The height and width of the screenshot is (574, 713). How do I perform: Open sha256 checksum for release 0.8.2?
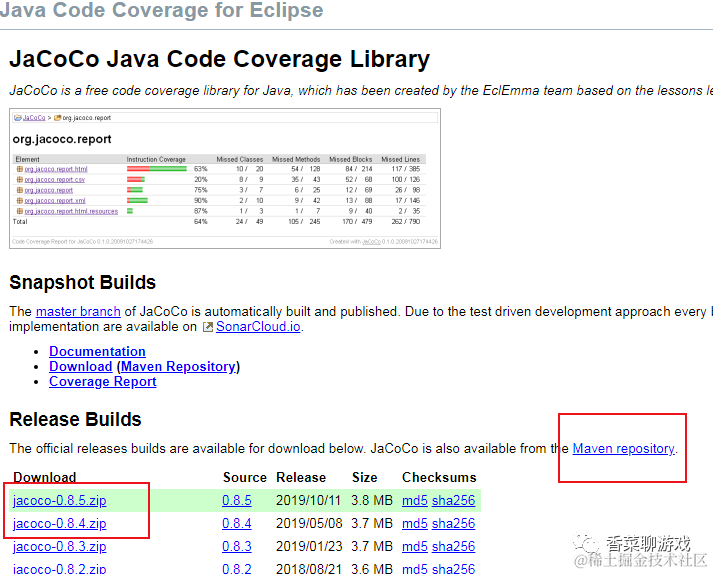[x=453, y=569]
